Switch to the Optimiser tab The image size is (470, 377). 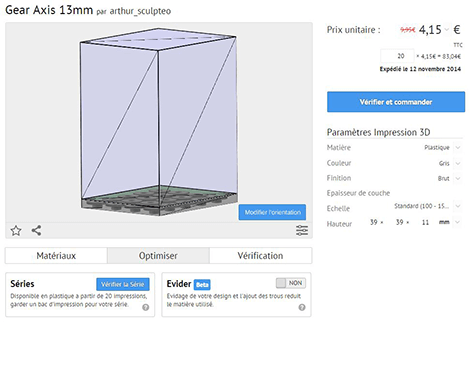point(158,256)
